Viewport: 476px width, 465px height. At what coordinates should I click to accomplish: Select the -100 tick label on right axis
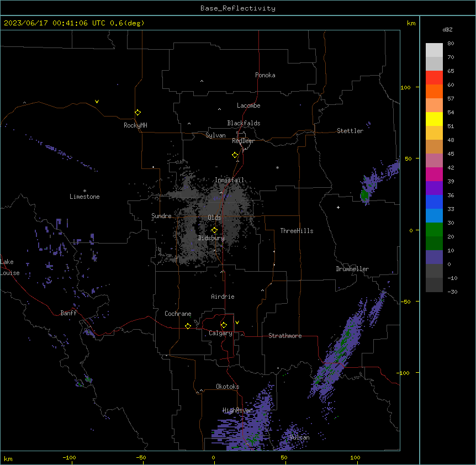(x=403, y=373)
